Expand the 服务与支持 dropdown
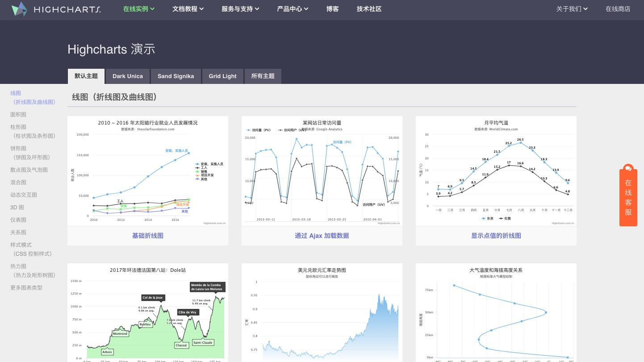This screenshot has height=362, width=644. (x=240, y=8)
